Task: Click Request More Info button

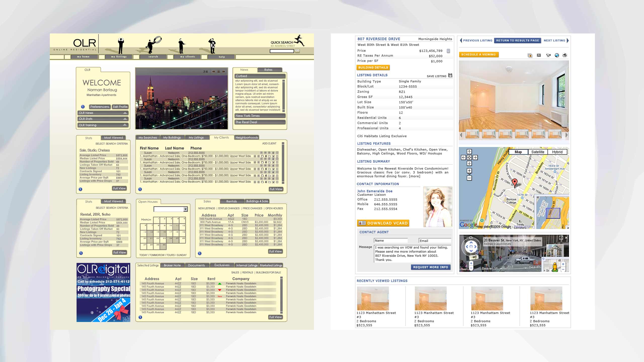Action: (x=430, y=267)
